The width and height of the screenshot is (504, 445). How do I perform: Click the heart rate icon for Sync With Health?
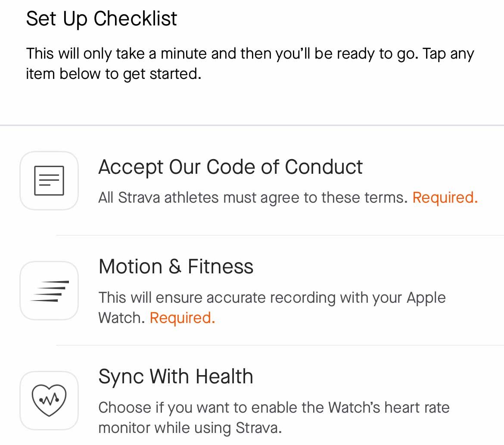click(49, 400)
